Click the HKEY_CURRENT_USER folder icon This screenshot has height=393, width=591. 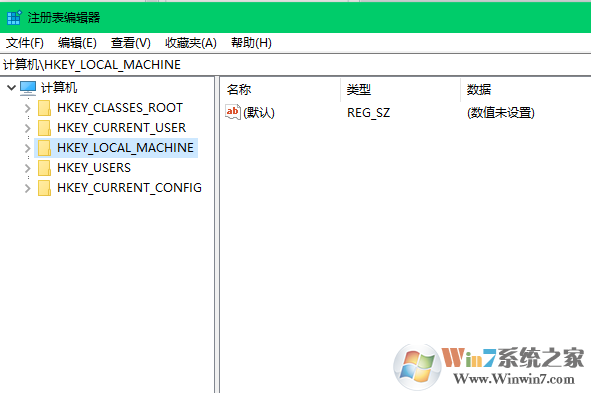[44, 128]
